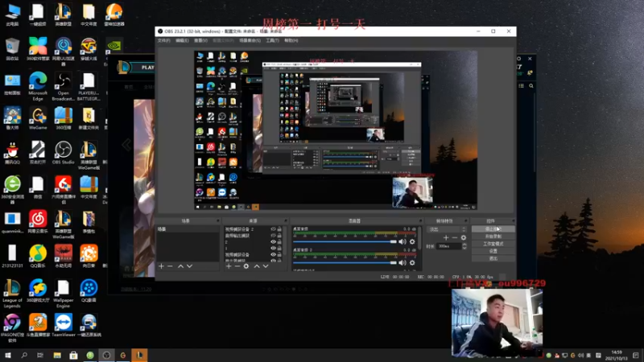Viewport: 644px width, 362px height.
Task: Add a scene transition with plus icon
Action: [x=446, y=237]
